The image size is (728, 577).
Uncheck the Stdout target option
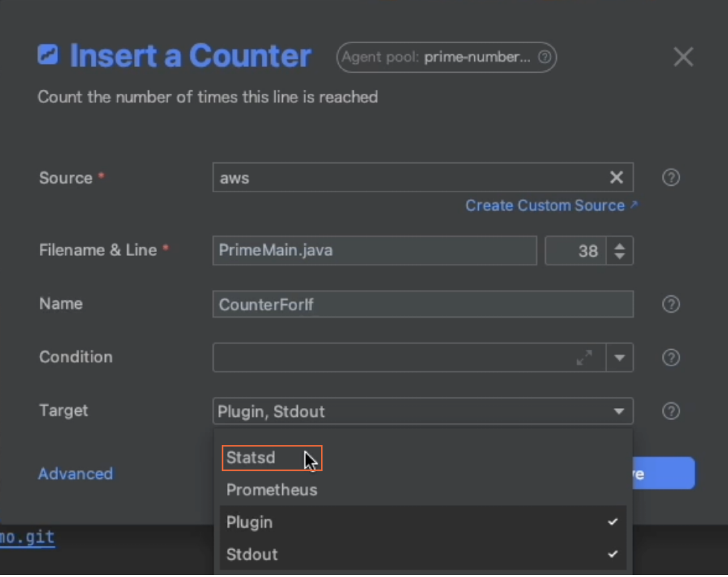coord(422,554)
